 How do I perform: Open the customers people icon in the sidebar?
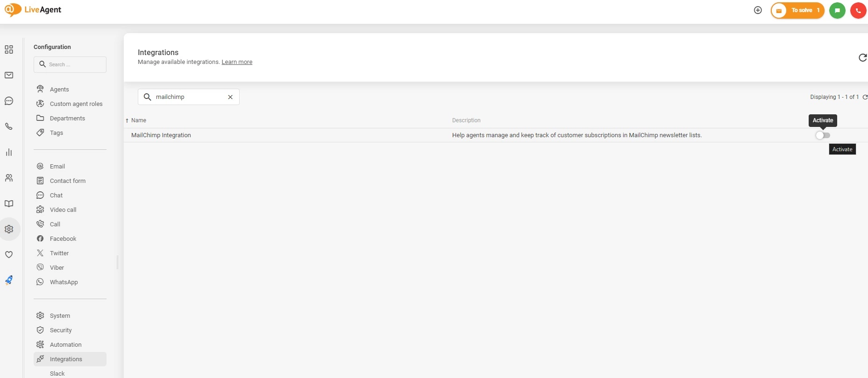click(9, 178)
